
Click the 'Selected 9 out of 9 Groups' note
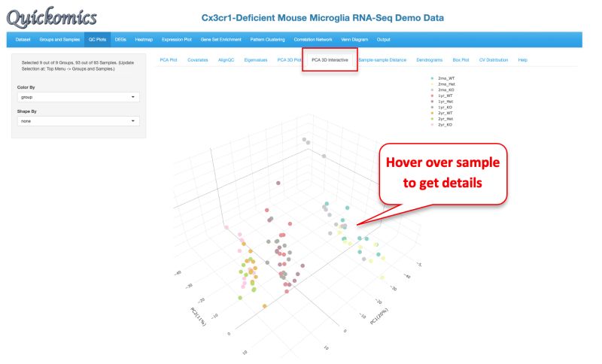click(x=78, y=65)
